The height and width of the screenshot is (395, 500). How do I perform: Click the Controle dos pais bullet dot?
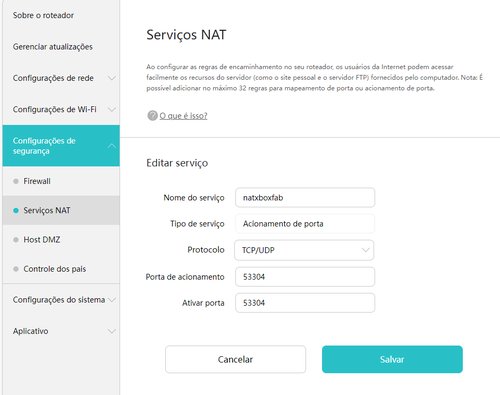pyautogui.click(x=16, y=269)
